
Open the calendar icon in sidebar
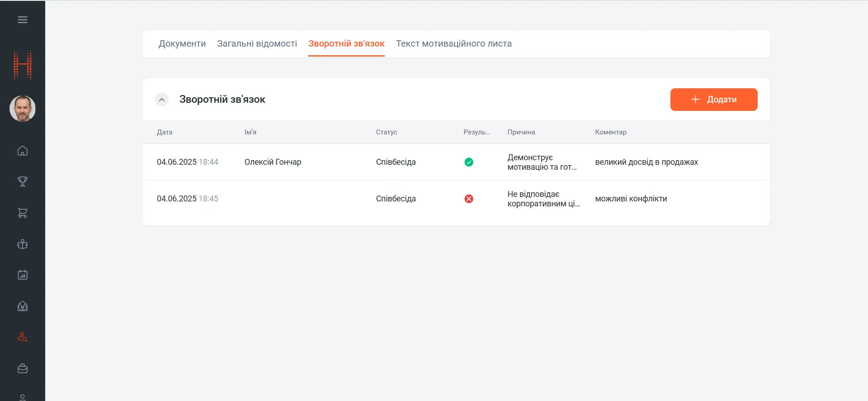point(23,275)
